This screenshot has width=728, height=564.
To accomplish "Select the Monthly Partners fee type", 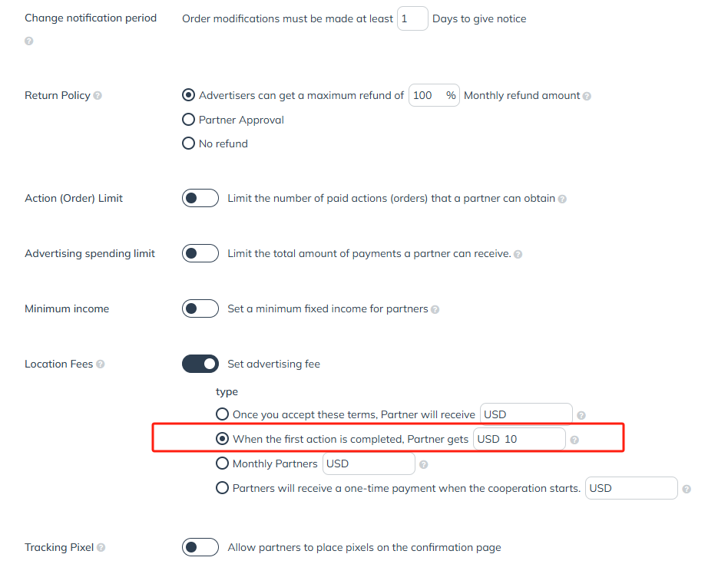I will point(222,463).
